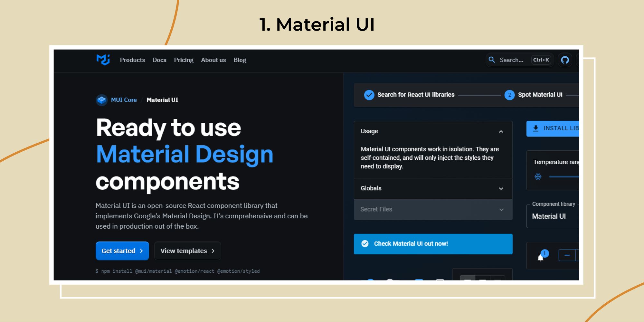Click the Ctrl+K shortcut badge
The width and height of the screenshot is (644, 322).
541,60
